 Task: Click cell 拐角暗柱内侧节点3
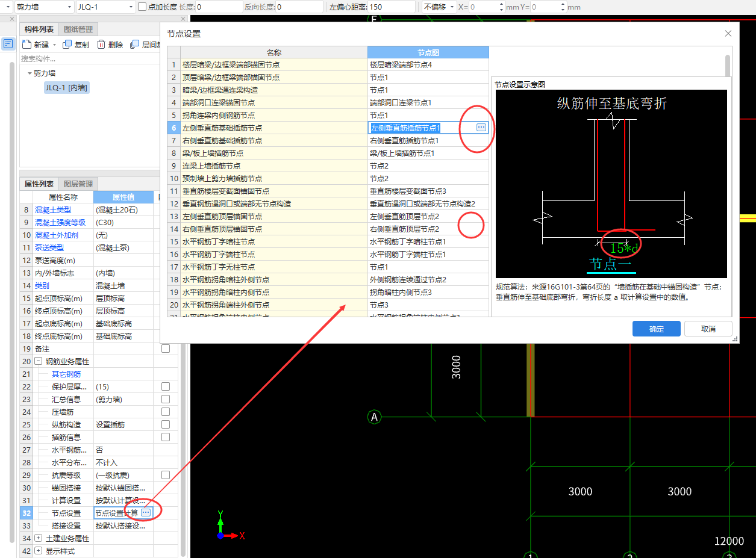coord(428,292)
